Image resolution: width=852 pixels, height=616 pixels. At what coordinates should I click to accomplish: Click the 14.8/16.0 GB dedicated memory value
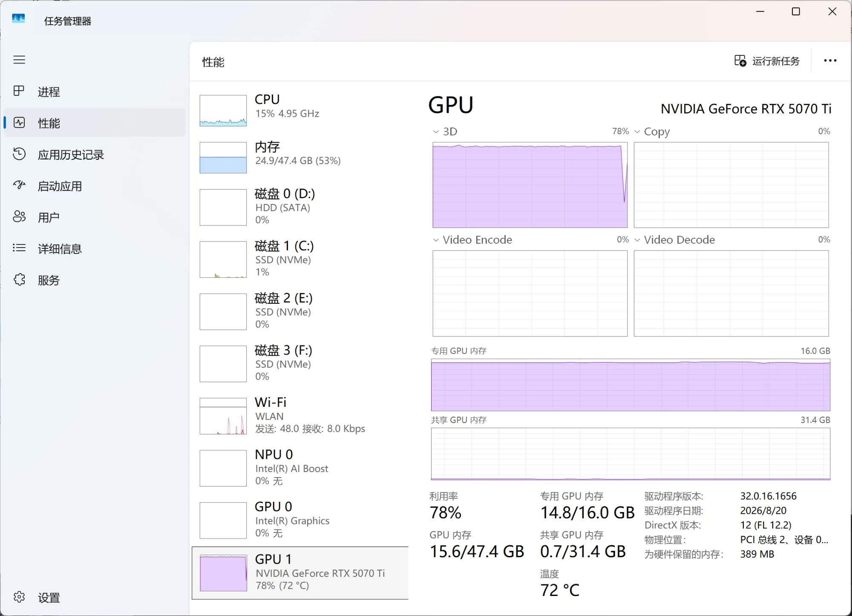[587, 512]
